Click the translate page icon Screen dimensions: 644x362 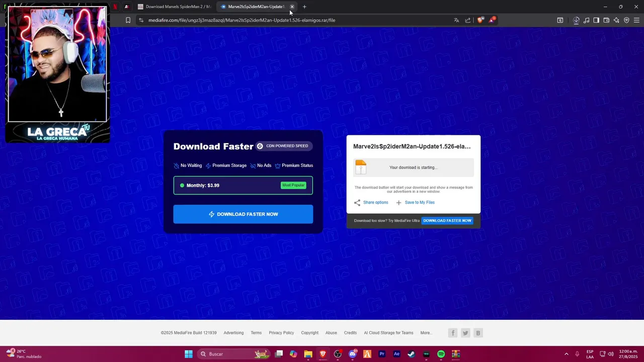456,20
